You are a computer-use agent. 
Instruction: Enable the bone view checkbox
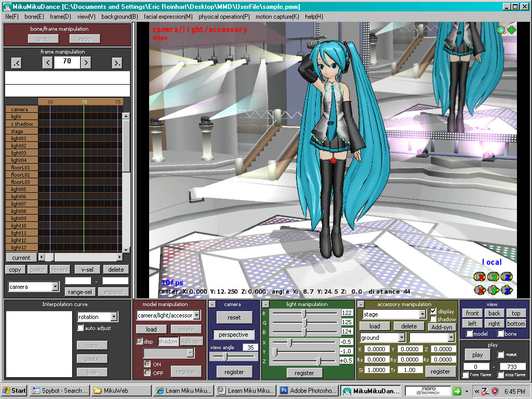tap(500, 334)
